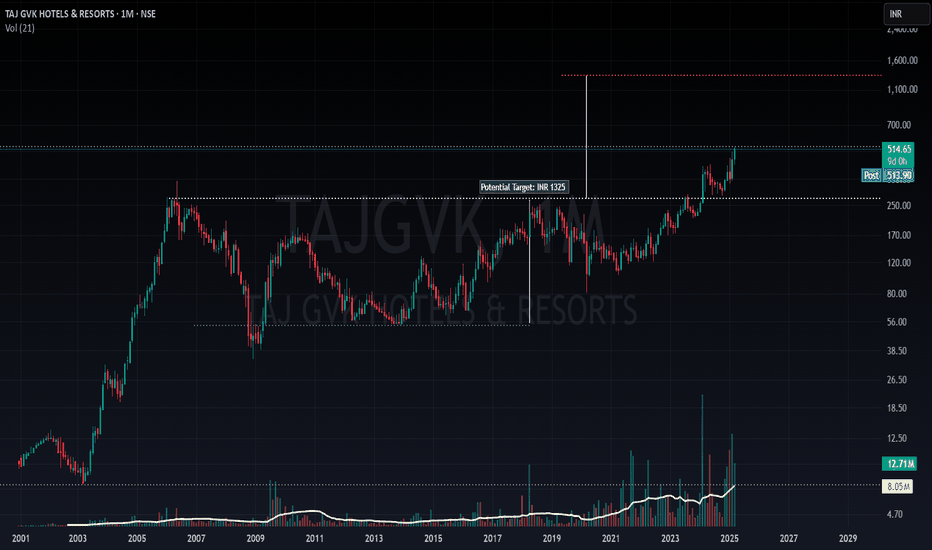Click the 2011 label on time axis
The image size is (932, 550).
coord(314,538)
